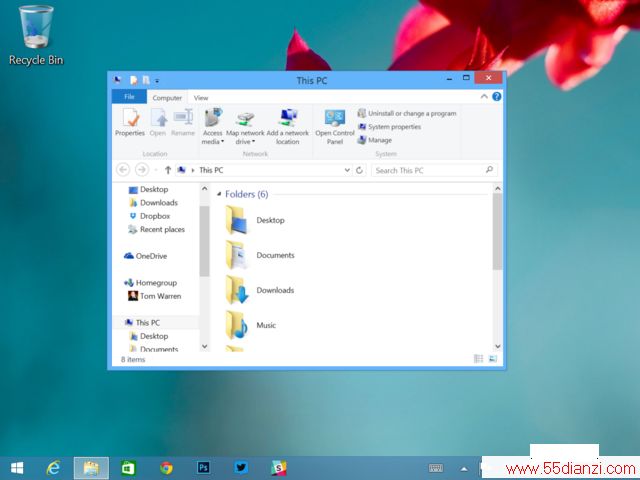Open Control Panel from the ribbon

tap(335, 127)
